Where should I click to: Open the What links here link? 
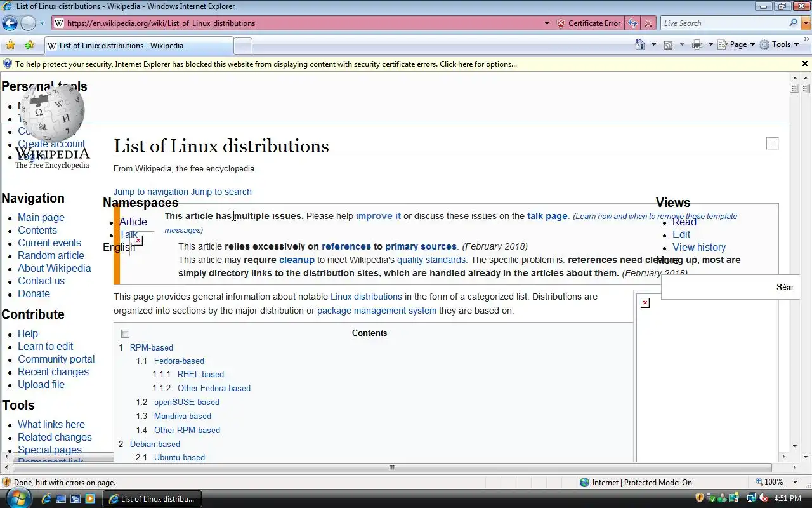pyautogui.click(x=51, y=424)
